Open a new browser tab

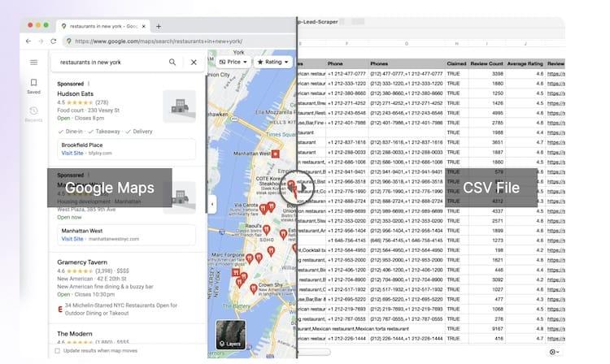pos(159,27)
